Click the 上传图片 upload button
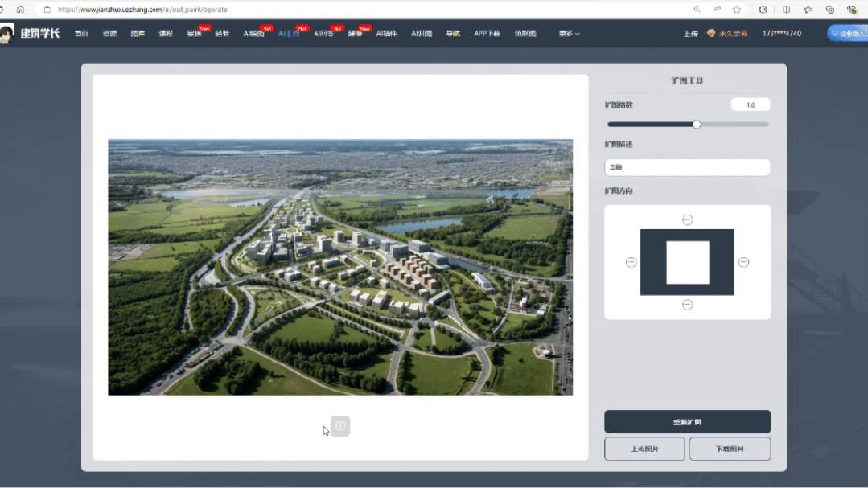 [644, 449]
